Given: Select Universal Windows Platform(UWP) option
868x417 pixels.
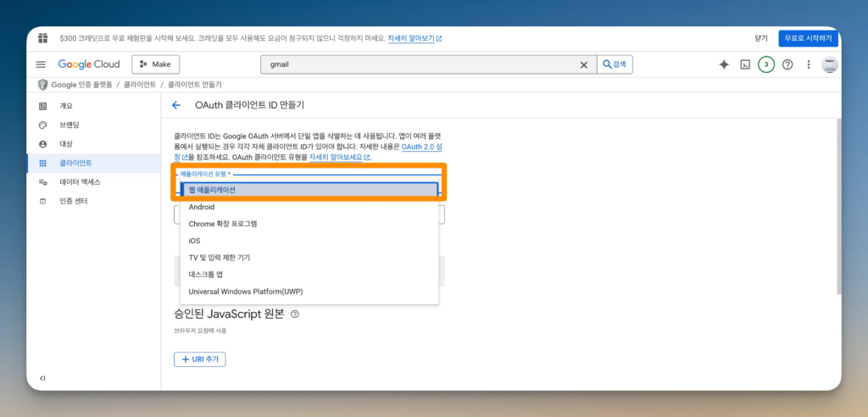Looking at the screenshot, I should pos(309,292).
